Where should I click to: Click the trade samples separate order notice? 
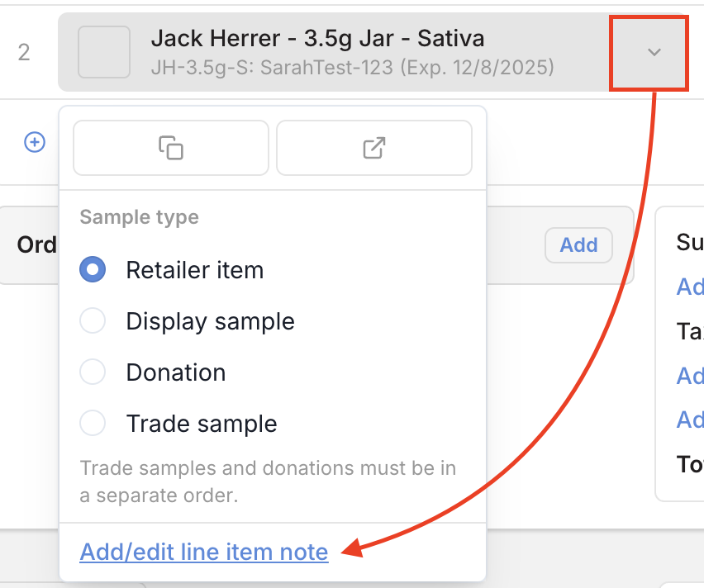(268, 482)
